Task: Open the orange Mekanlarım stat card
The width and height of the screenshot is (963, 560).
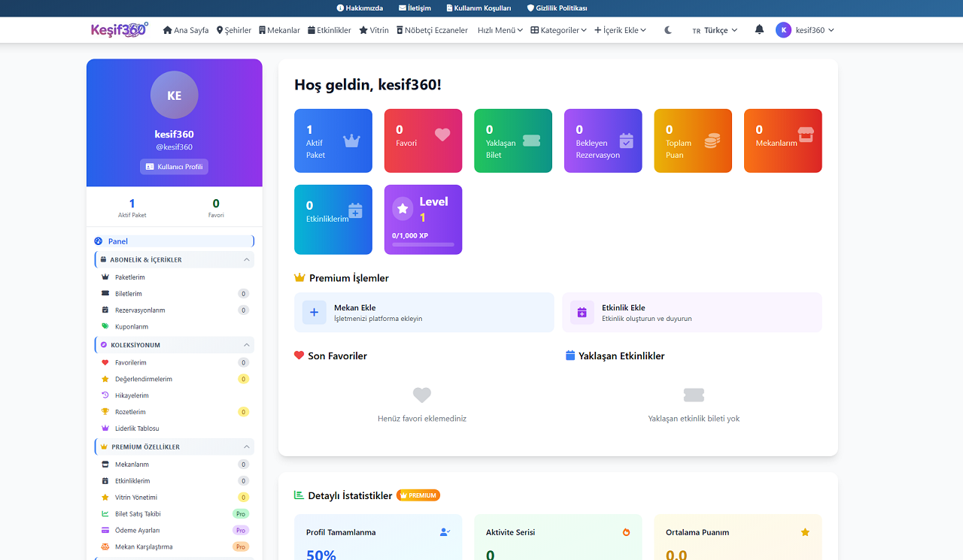Action: (783, 141)
